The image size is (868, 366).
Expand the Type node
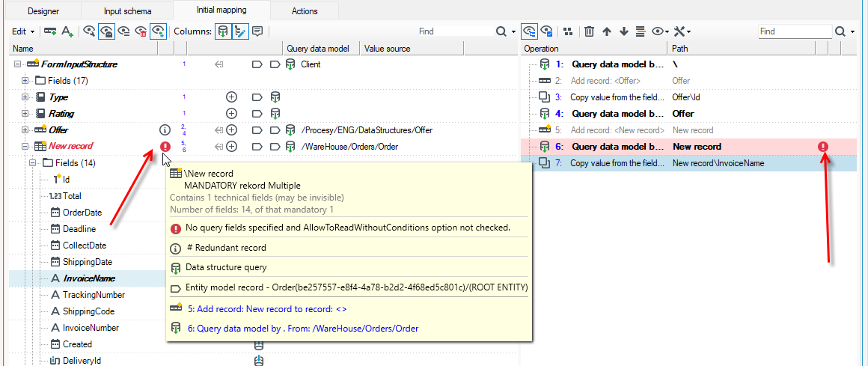[x=25, y=97]
